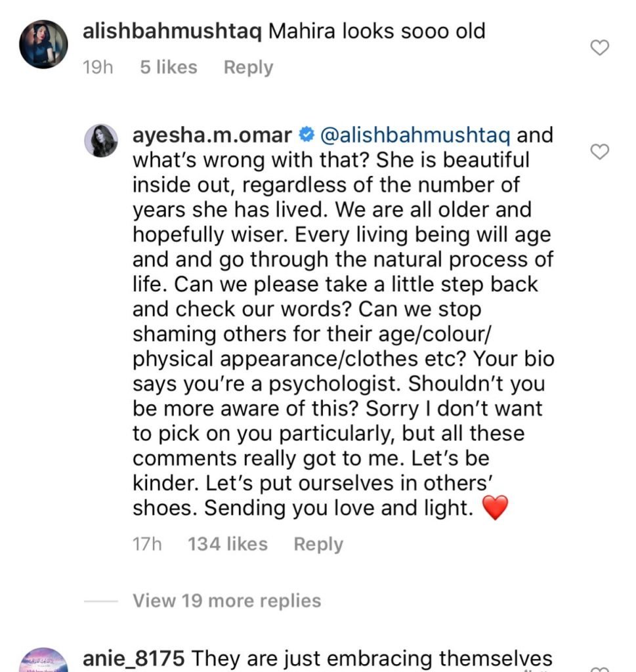The width and height of the screenshot is (636, 672).
Task: Open ayesha.m.omar's profile avatar
Action: point(101,140)
